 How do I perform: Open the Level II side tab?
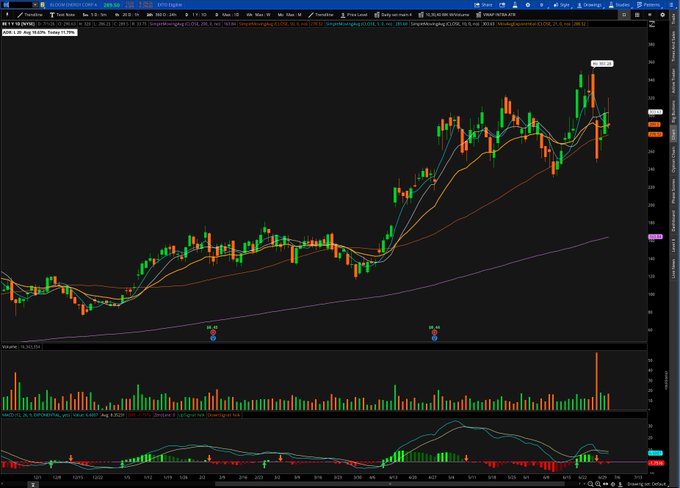pyautogui.click(x=673, y=246)
